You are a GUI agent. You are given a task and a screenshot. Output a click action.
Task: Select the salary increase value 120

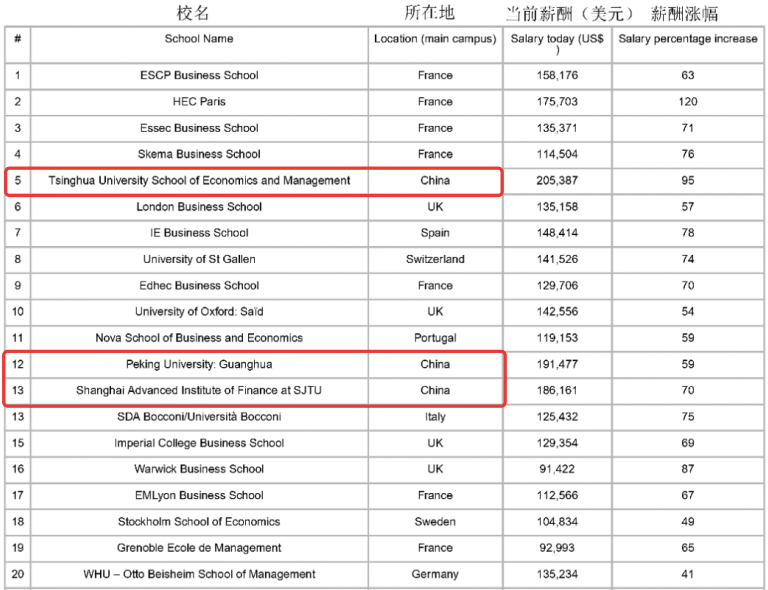click(x=688, y=102)
